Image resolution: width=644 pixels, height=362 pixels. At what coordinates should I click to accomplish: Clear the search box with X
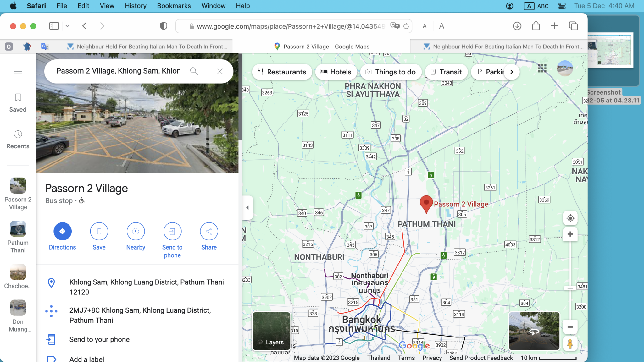[220, 71]
